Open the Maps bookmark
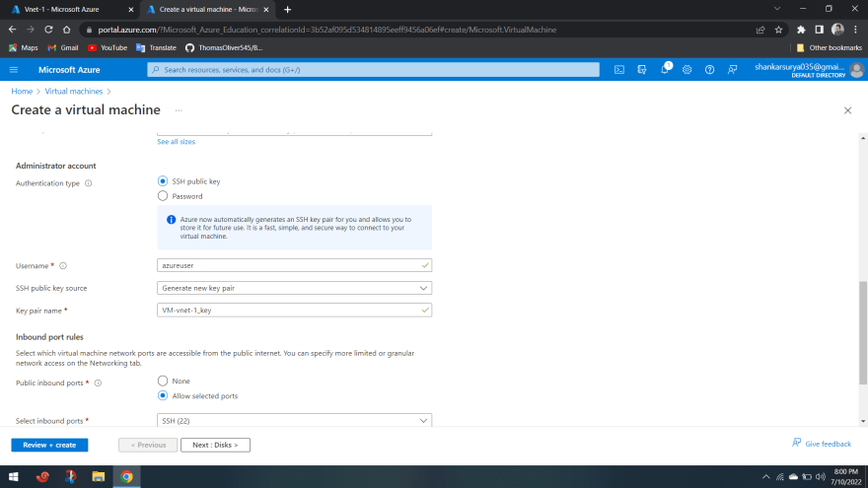The height and width of the screenshot is (488, 868). pos(24,48)
